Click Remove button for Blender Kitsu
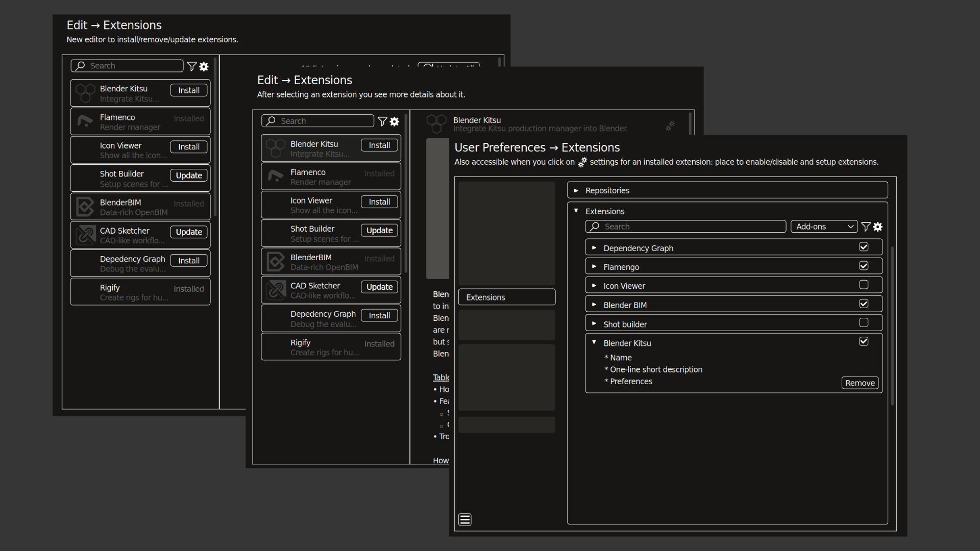980x551 pixels. coord(860,382)
